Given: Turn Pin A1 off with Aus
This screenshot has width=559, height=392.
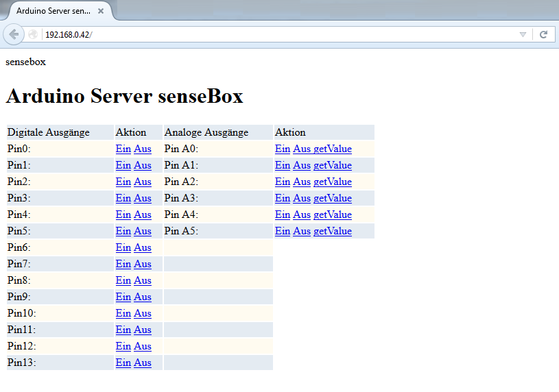Looking at the screenshot, I should point(302,165).
